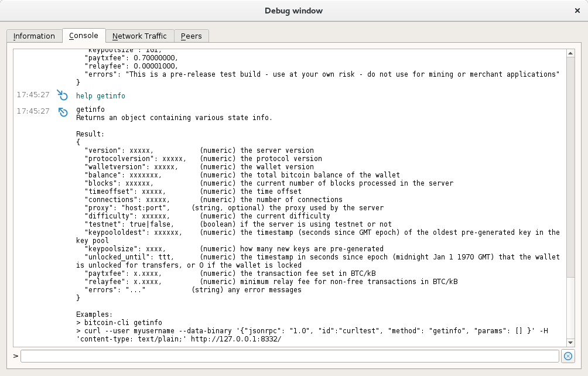Click the scrollbar up arrow icon
Image resolution: width=588 pixels, height=376 pixels.
[570, 53]
